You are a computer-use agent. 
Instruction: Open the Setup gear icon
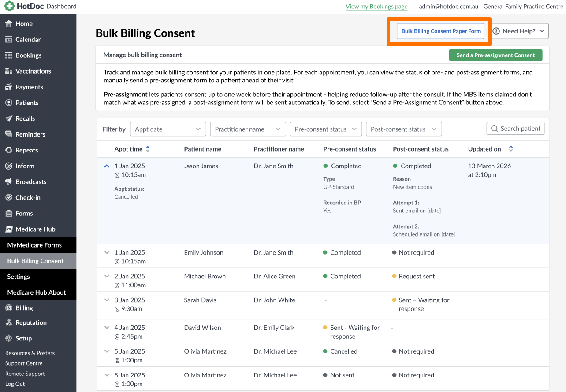coord(8,339)
